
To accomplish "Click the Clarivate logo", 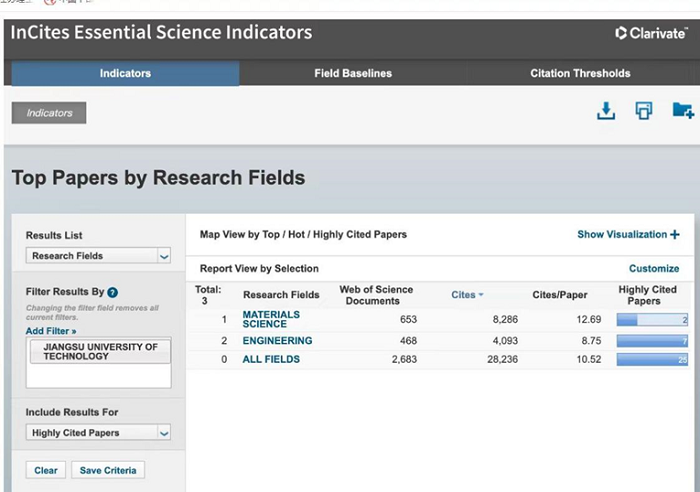I will coord(651,33).
